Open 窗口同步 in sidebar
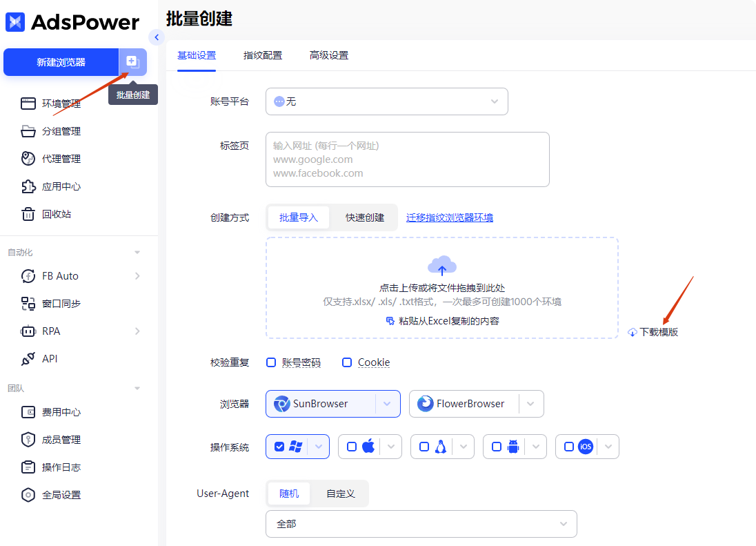The width and height of the screenshot is (756, 546). click(x=50, y=304)
